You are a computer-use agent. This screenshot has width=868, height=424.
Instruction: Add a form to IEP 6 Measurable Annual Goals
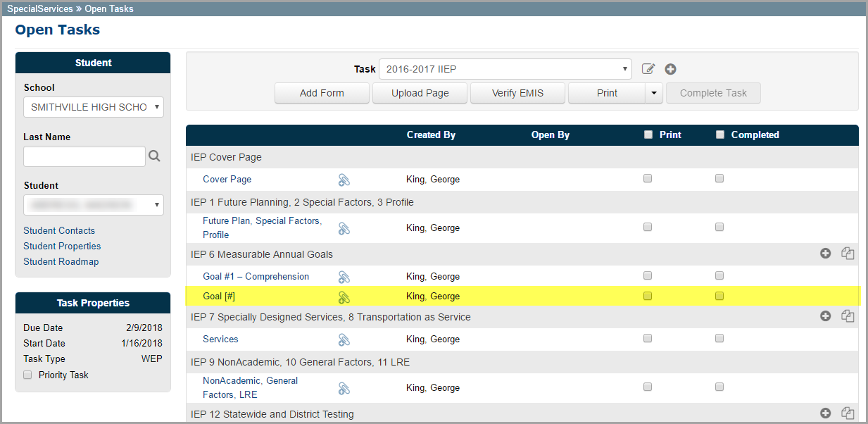(x=826, y=254)
